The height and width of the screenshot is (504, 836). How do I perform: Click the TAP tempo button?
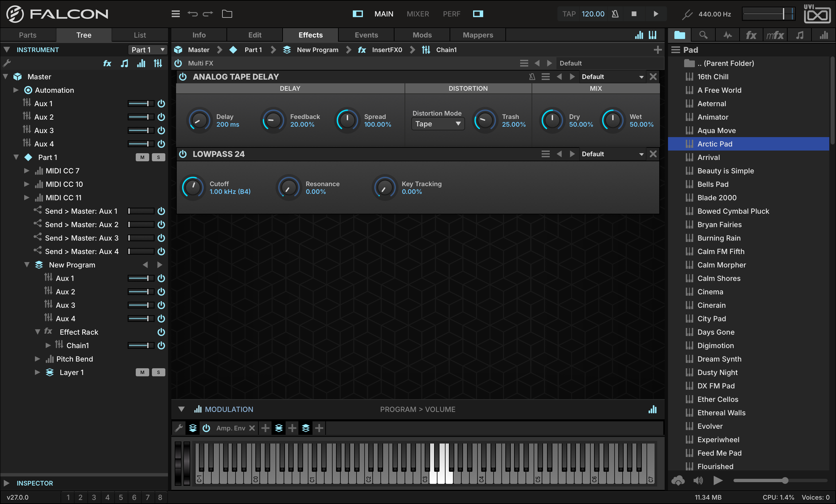click(x=569, y=14)
